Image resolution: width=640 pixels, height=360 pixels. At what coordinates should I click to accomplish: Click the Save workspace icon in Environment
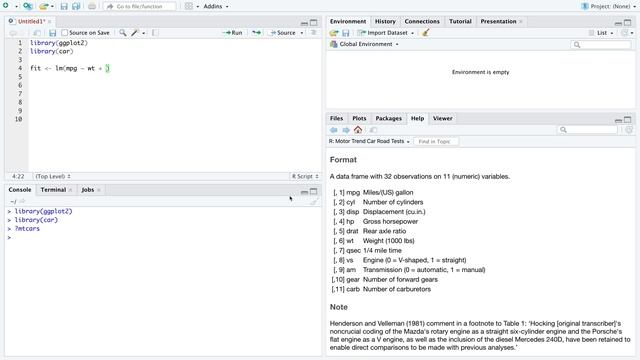(346, 33)
